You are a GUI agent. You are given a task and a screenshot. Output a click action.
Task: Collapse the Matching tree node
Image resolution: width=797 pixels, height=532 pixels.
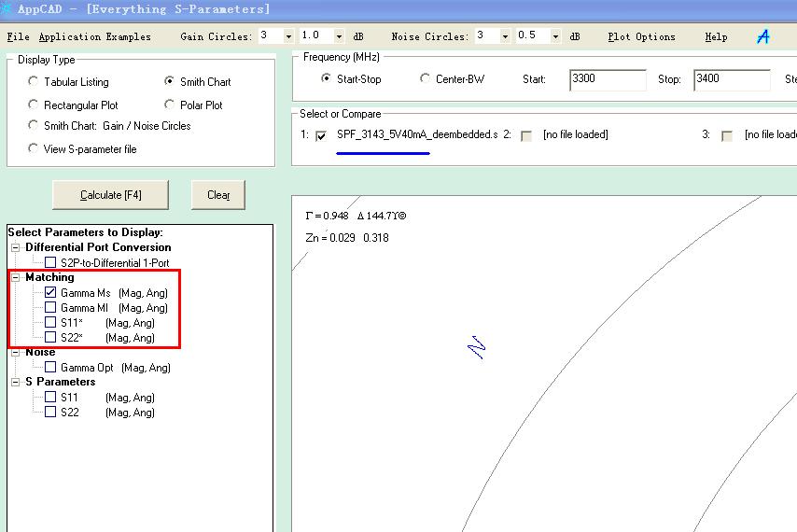coord(16,277)
